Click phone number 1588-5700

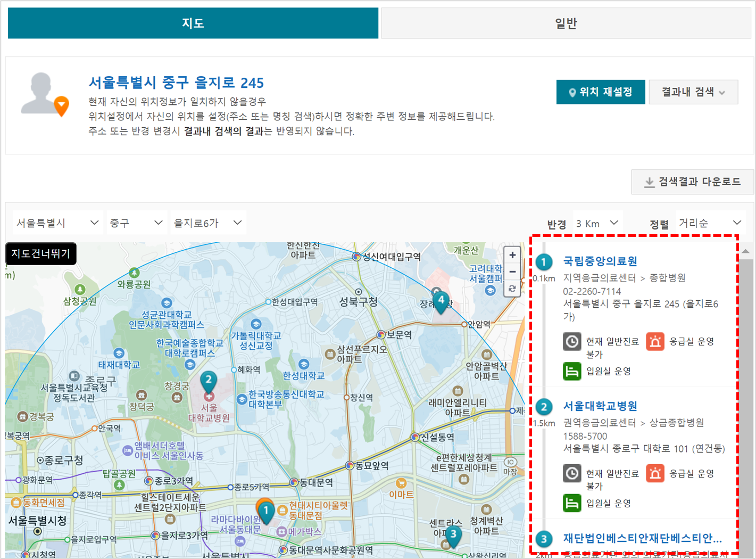(x=585, y=436)
